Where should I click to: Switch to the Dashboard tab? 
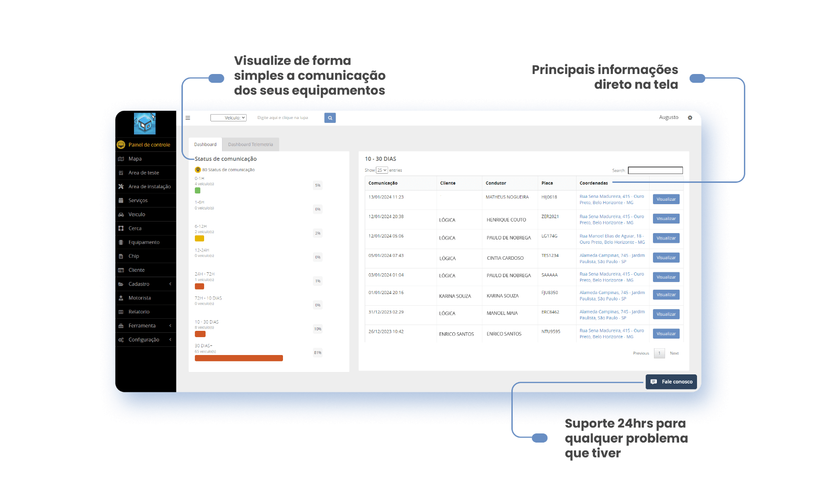click(x=205, y=145)
